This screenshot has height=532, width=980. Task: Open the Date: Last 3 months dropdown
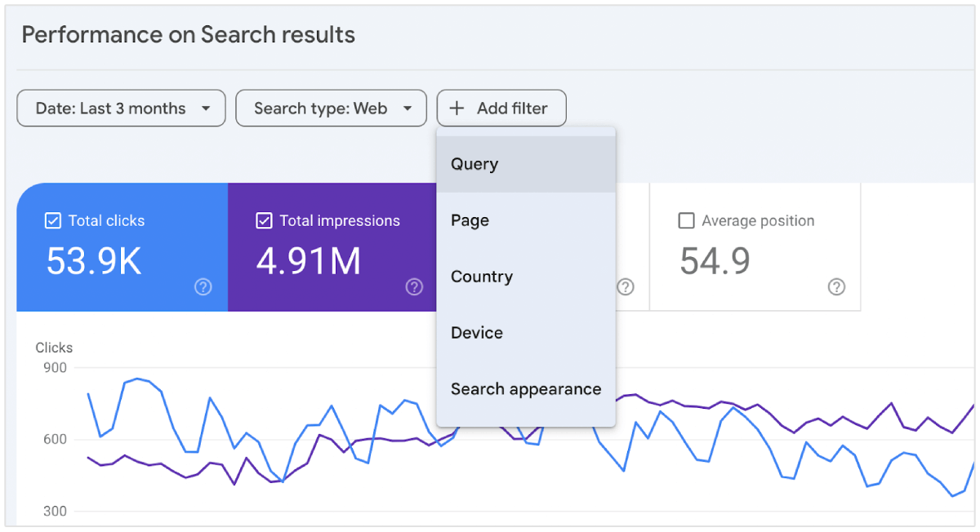tap(121, 109)
